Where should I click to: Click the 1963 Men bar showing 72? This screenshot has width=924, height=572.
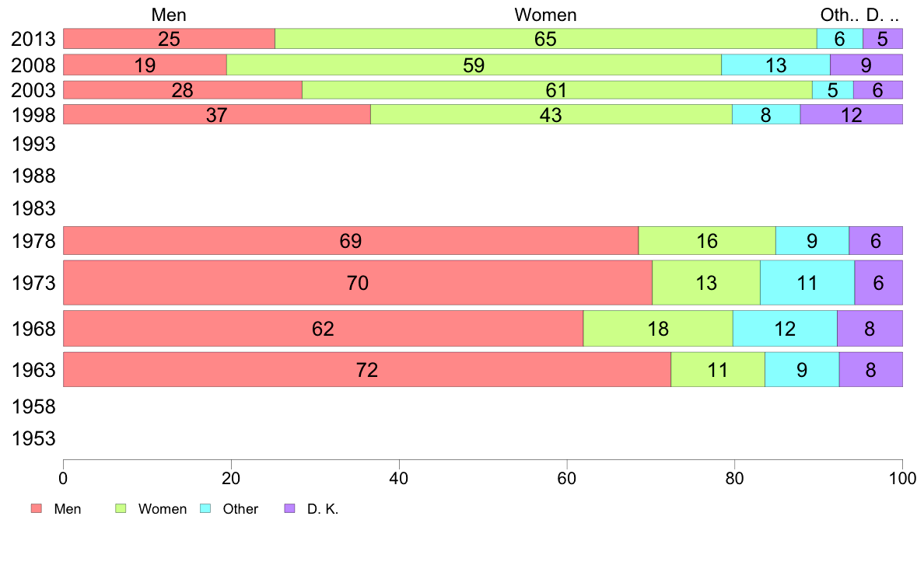tap(366, 370)
